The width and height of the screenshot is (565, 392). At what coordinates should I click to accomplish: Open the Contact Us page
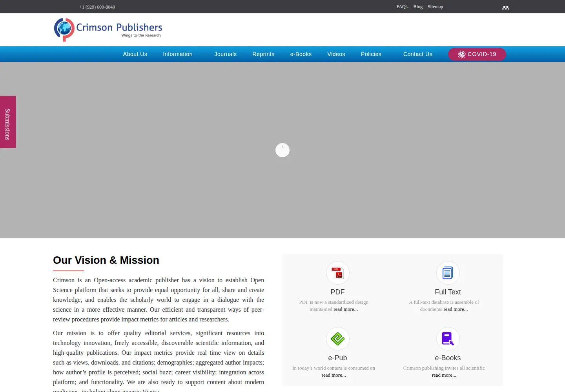(418, 54)
